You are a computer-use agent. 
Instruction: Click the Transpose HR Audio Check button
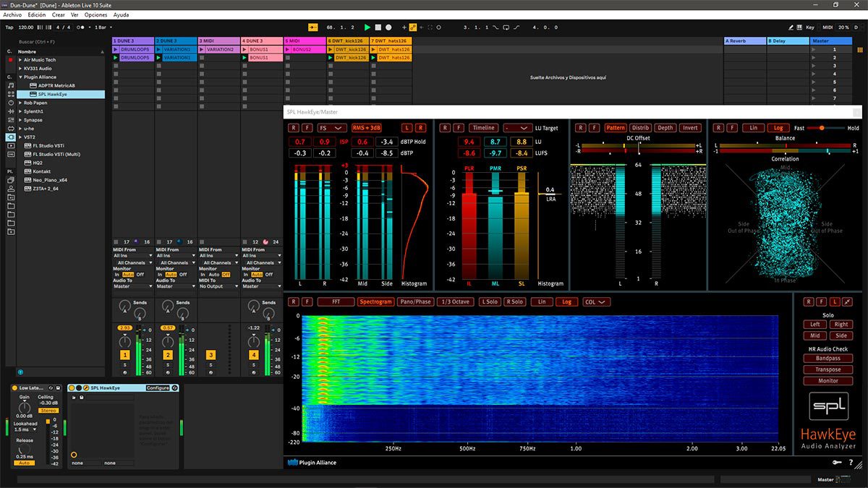pos(828,369)
